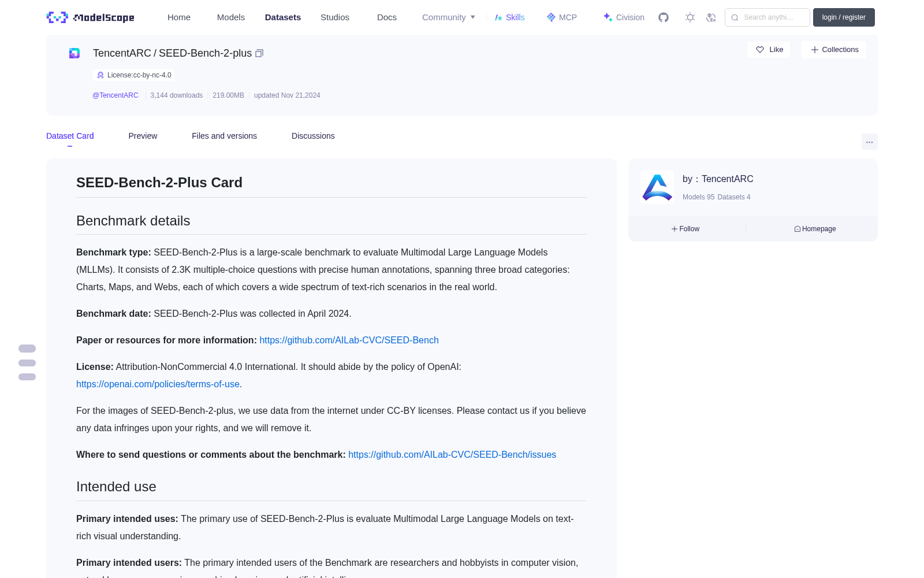Click the '3,144 downloads' text
The image size is (924, 578).
click(177, 95)
